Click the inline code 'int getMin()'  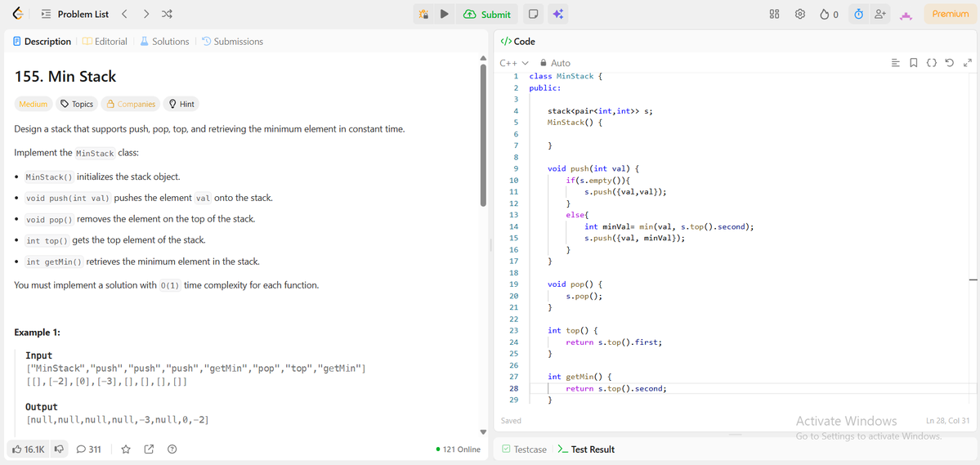point(54,262)
